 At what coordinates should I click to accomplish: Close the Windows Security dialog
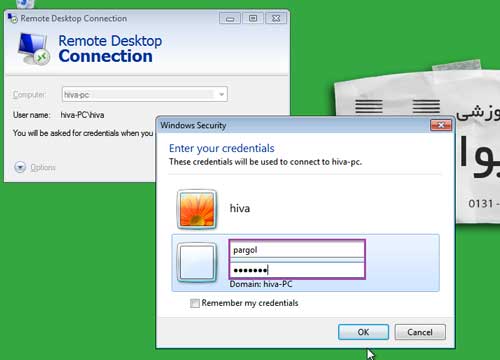[x=441, y=125]
